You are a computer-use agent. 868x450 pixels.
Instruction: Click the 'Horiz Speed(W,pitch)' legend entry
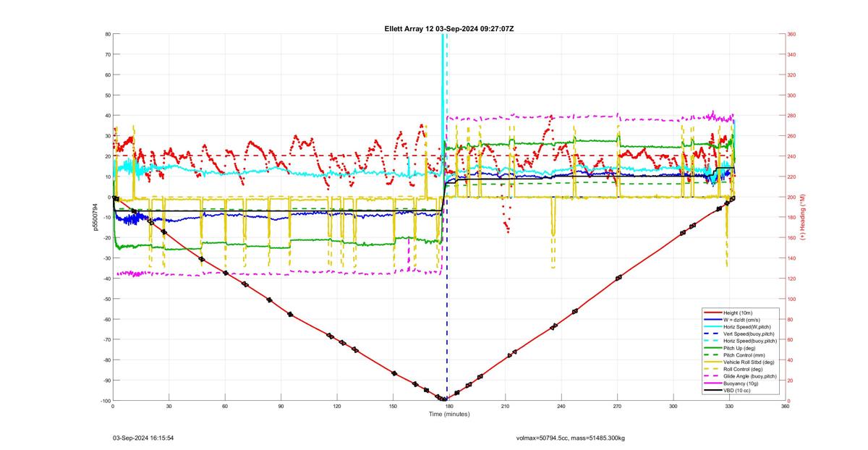coord(748,326)
